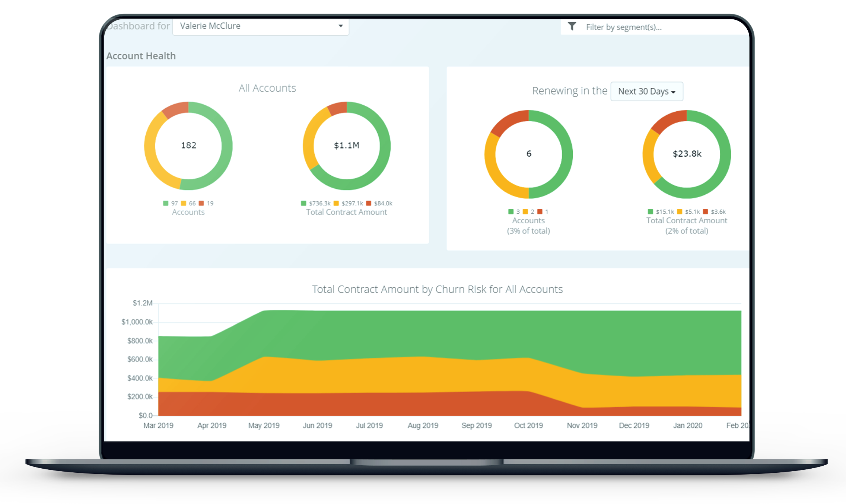
Task: Click the Oct 2019 axis label
Action: (528, 425)
